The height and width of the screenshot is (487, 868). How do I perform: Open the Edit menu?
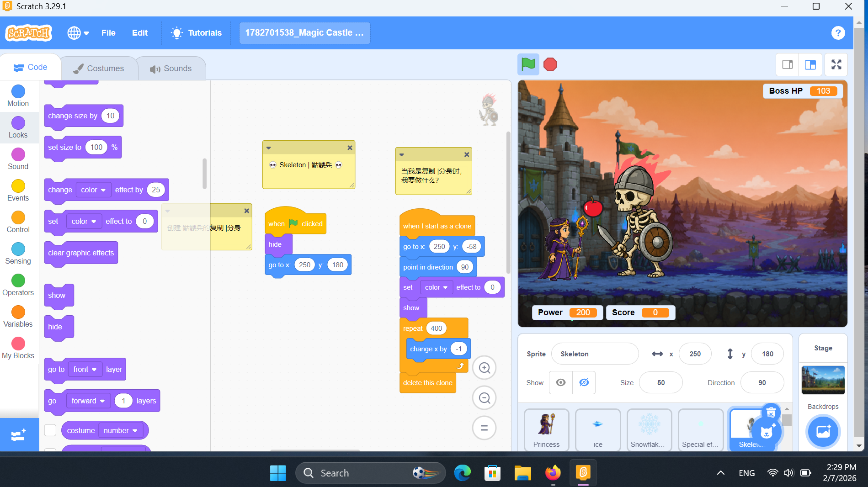(140, 33)
